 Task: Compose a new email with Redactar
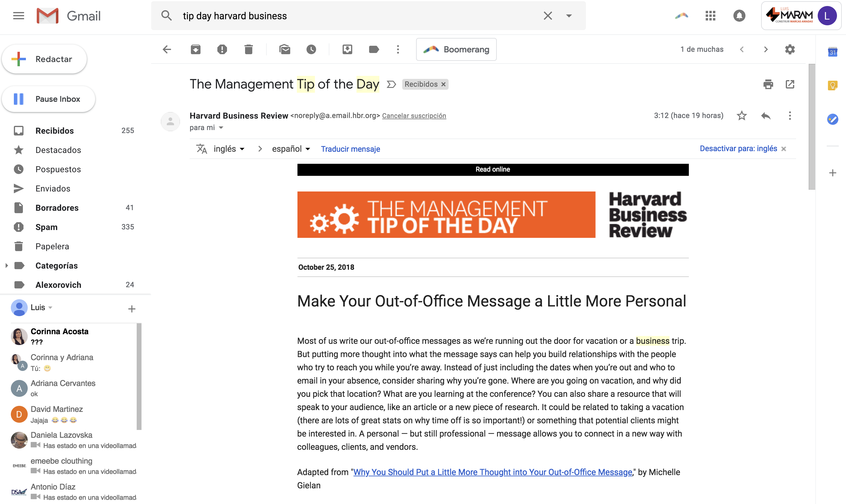[x=44, y=59]
